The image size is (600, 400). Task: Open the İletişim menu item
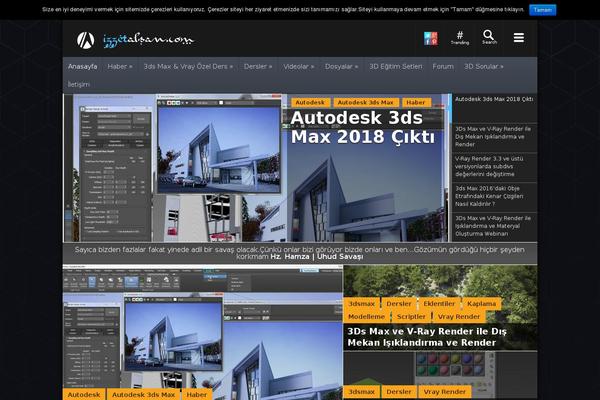click(x=79, y=84)
